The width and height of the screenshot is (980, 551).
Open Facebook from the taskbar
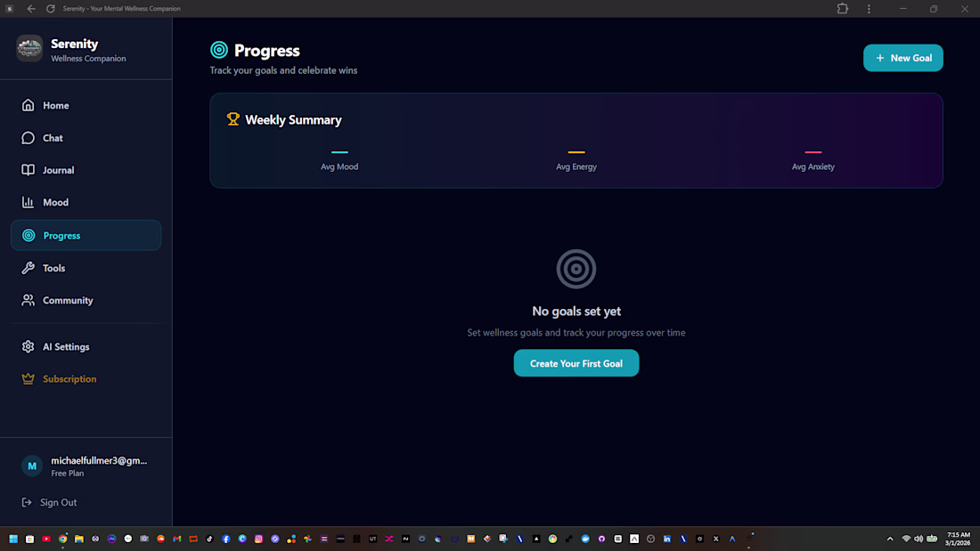pos(225,539)
